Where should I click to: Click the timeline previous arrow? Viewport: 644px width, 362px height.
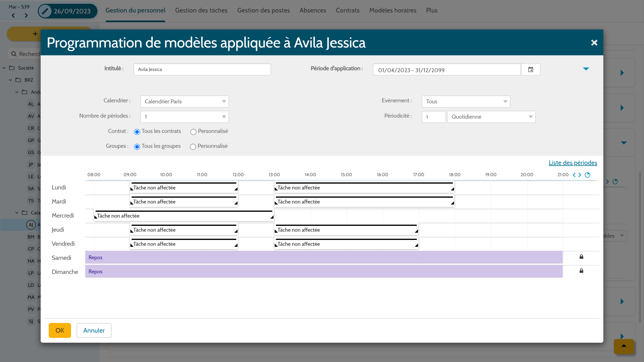[x=574, y=175]
